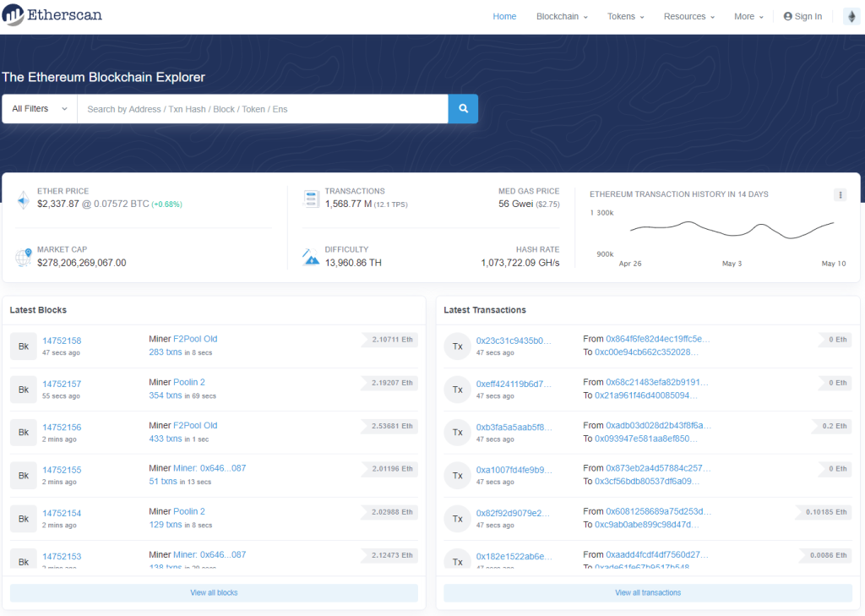Open block 14752156
Image resolution: width=865 pixels, height=616 pixels.
click(62, 428)
